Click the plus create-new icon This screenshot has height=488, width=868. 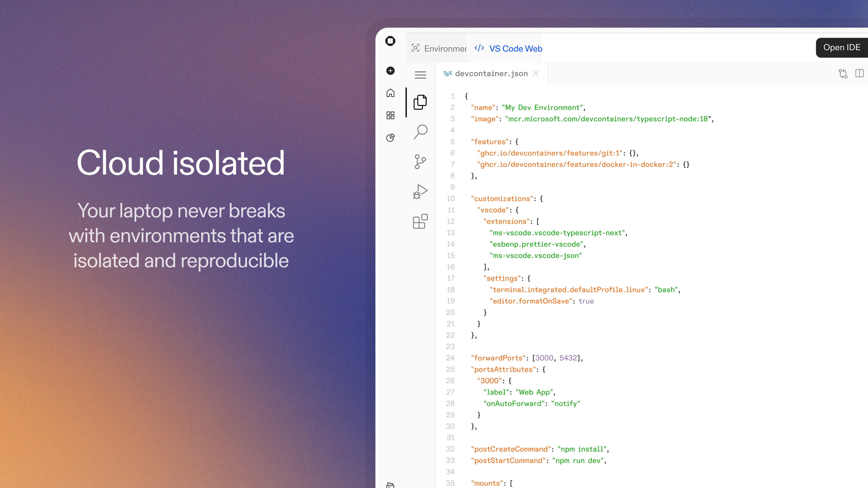(x=390, y=71)
